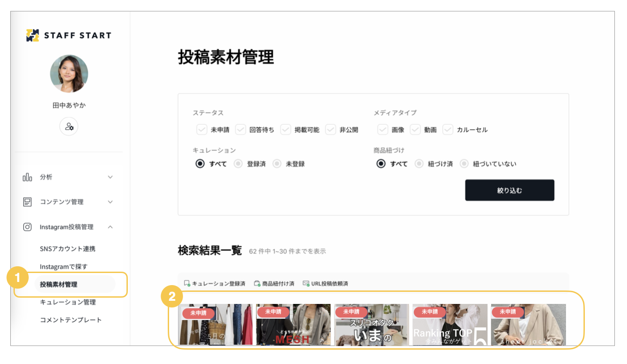This screenshot has height=364, width=627.
Task: Toggle the 未申請 status checkbox
Action: (x=202, y=130)
